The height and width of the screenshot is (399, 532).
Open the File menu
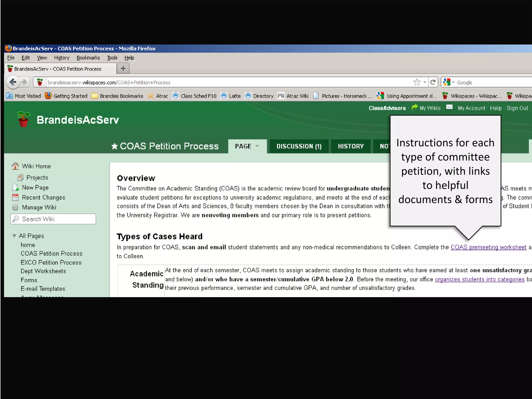pyautogui.click(x=11, y=58)
